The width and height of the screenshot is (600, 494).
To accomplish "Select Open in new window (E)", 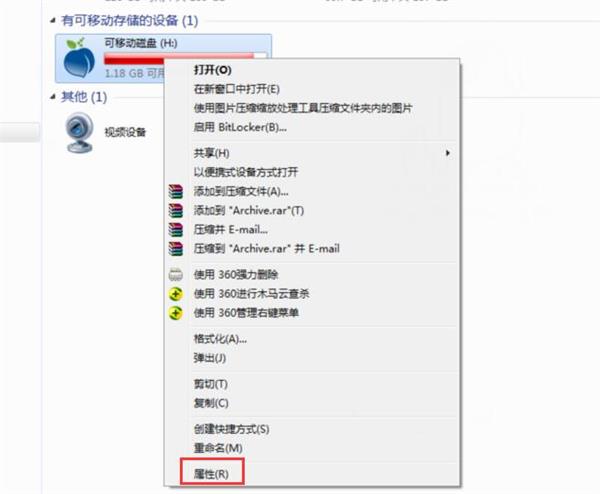I will [236, 89].
